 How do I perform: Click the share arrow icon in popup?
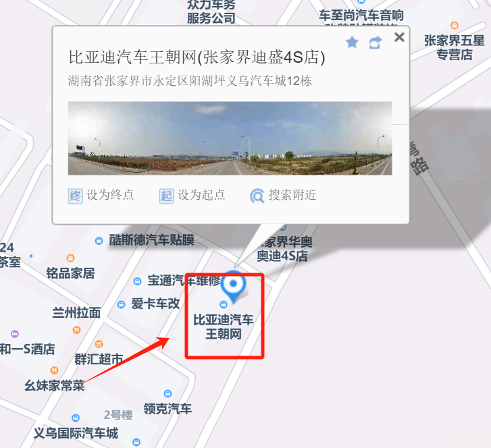coord(376,43)
